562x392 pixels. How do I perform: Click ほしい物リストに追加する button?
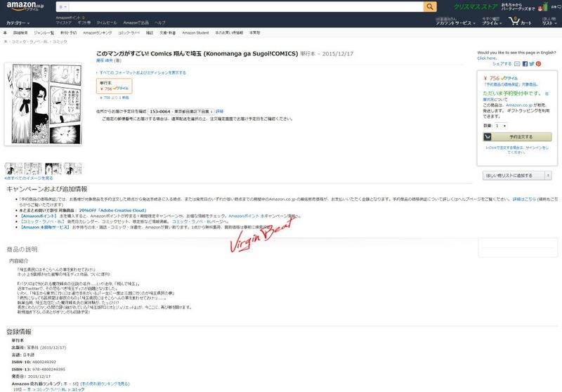(514, 176)
